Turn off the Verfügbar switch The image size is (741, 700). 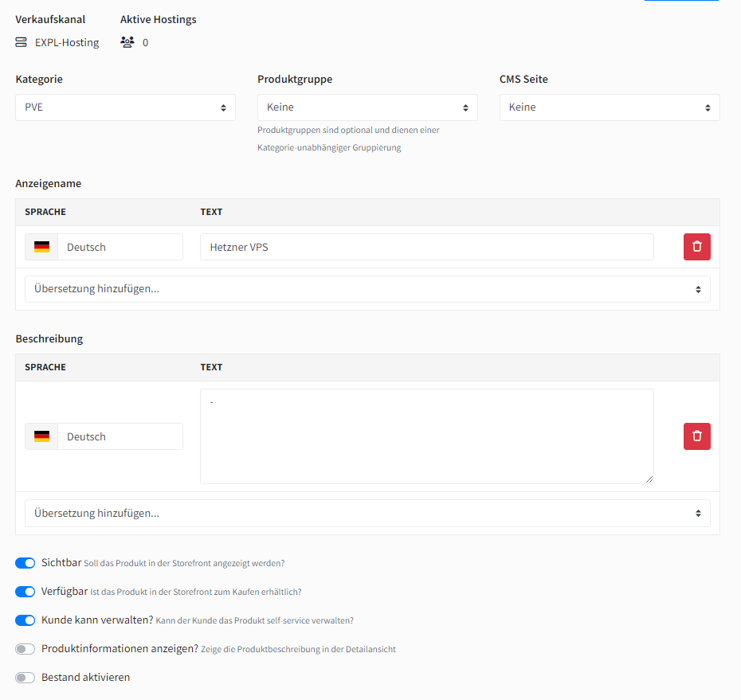(x=25, y=592)
